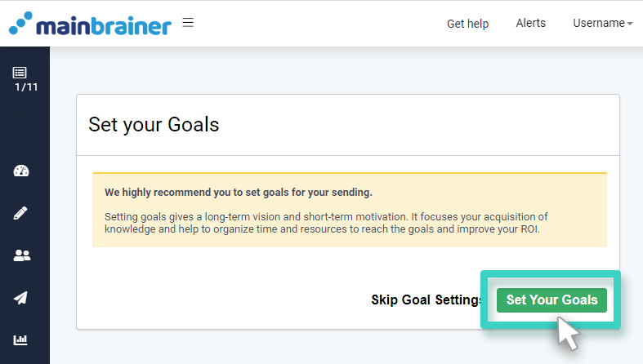Go to the dashboard gauge icon
This screenshot has height=364, width=643.
pos(21,171)
